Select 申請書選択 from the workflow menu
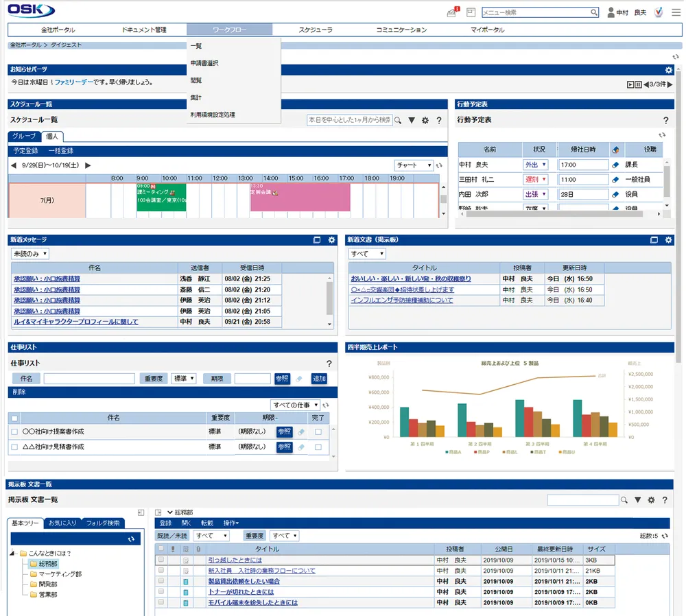This screenshot has height=616, width=686. 204,63
